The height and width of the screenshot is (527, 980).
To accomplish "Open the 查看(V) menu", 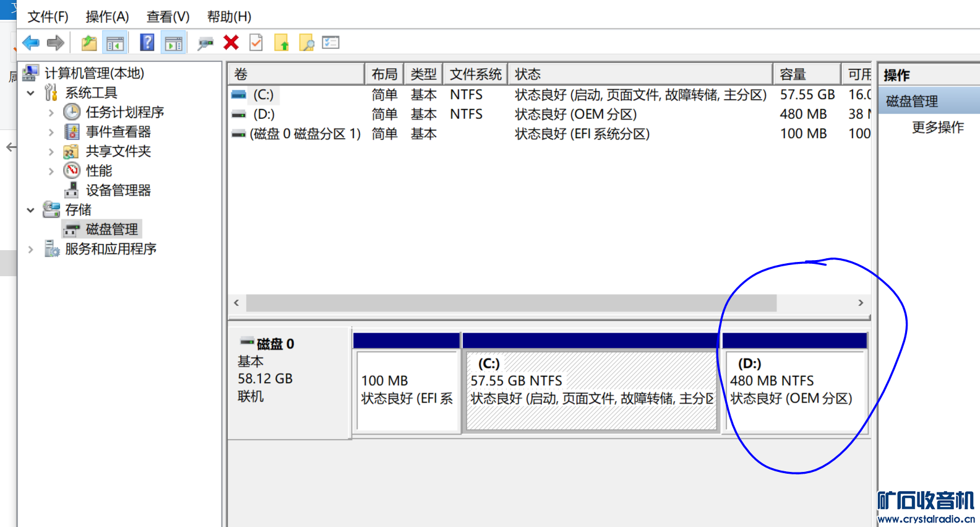I will point(168,17).
